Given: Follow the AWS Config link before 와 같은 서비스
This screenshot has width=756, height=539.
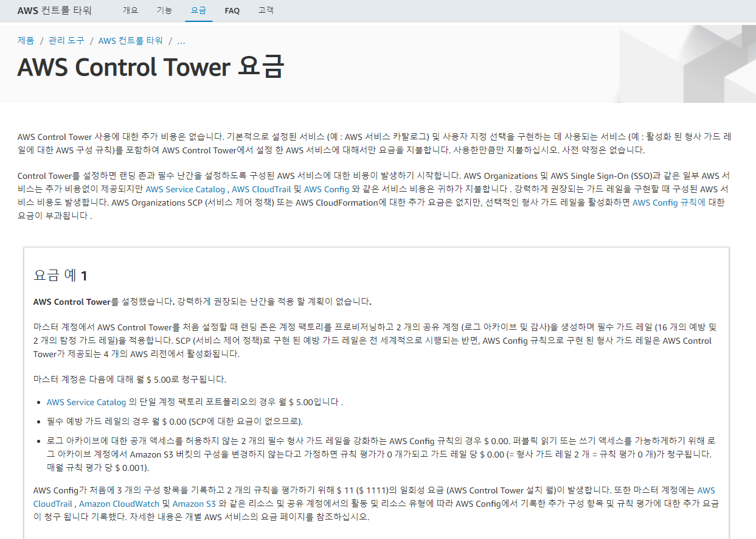Looking at the screenshot, I should point(327,189).
